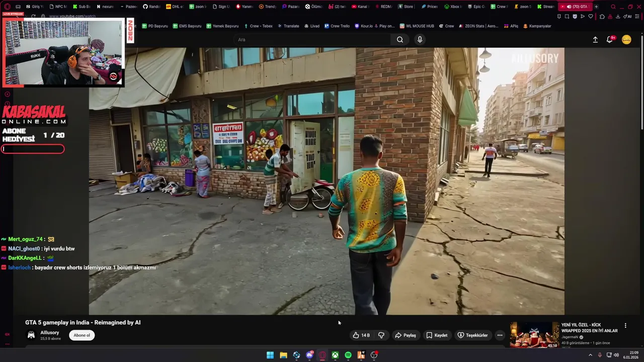
Task: Open the Crew - Tebex bookmark
Action: [258, 26]
